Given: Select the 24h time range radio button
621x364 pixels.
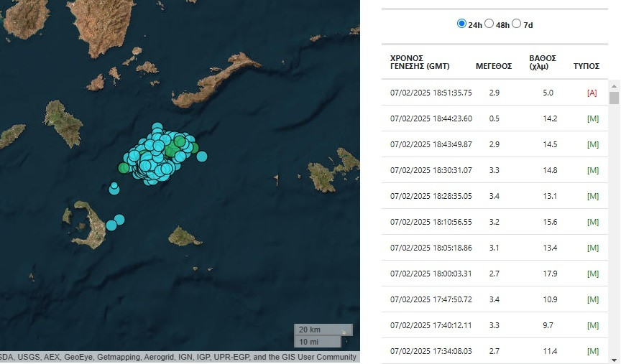Looking at the screenshot, I should click(x=461, y=24).
